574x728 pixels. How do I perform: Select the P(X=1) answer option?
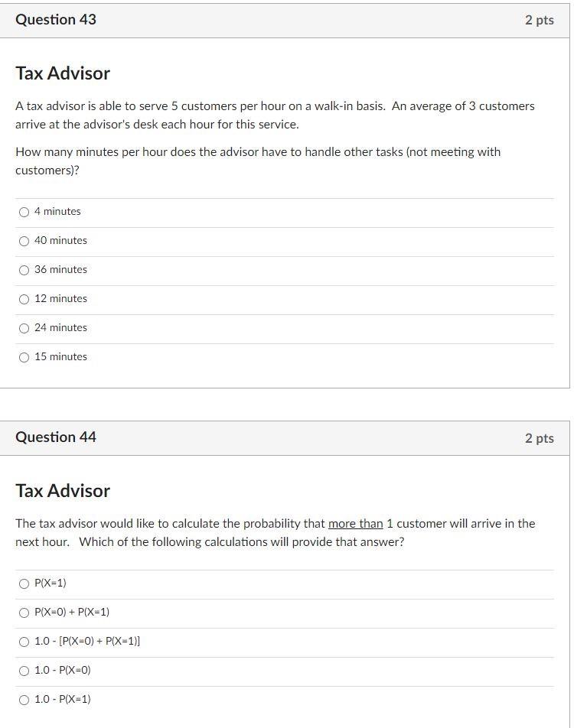coord(24,583)
